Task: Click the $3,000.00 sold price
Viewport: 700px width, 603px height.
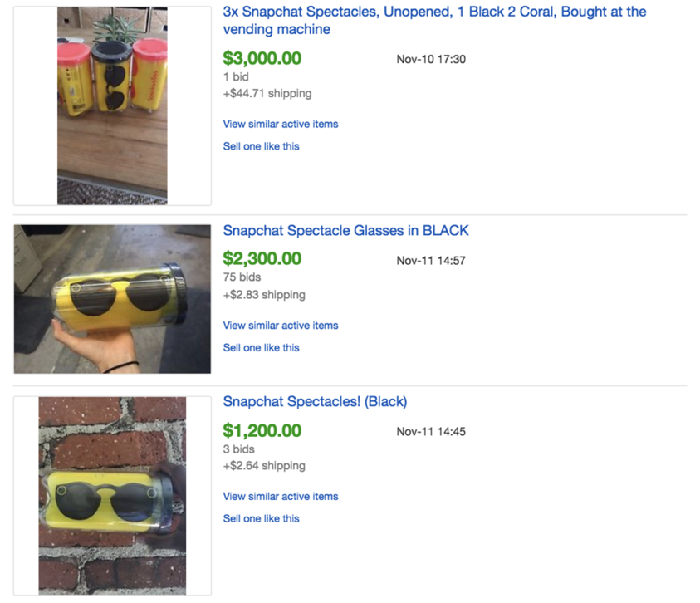Action: click(x=262, y=59)
